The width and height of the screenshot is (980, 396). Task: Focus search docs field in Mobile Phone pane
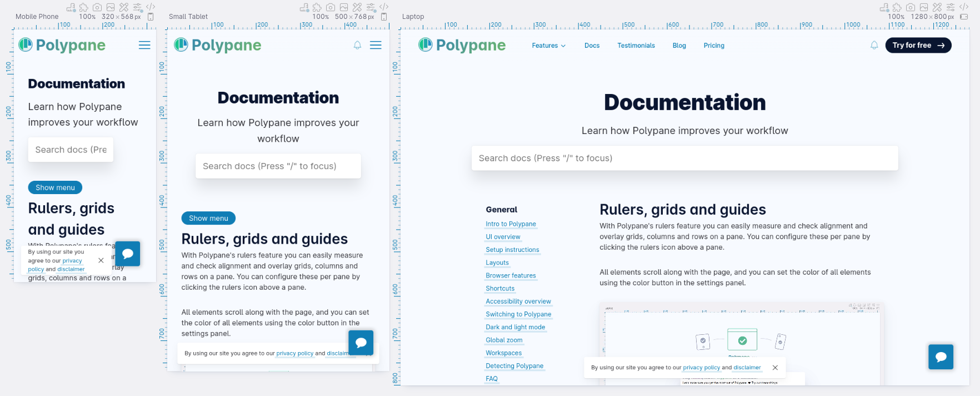click(71, 150)
